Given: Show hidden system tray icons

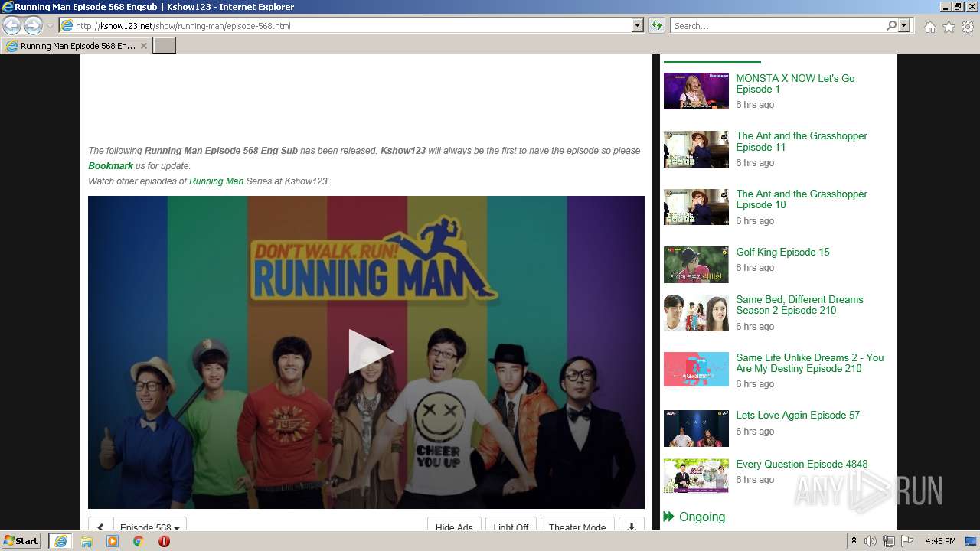Looking at the screenshot, I should (854, 541).
